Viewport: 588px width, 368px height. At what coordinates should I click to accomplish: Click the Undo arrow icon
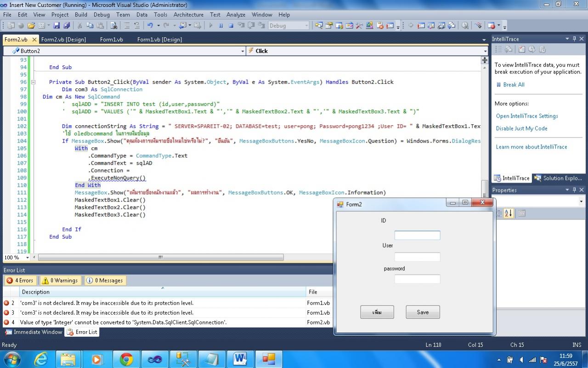(x=150, y=26)
